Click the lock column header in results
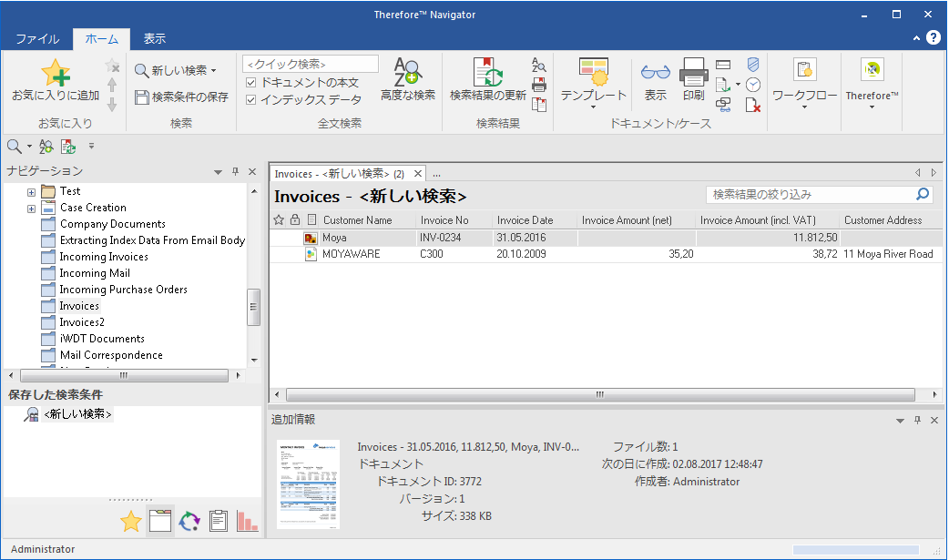The image size is (949, 560). point(295,219)
